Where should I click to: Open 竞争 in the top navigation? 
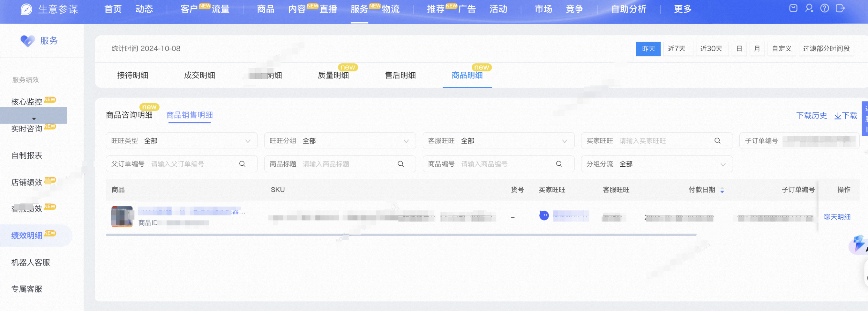click(574, 9)
